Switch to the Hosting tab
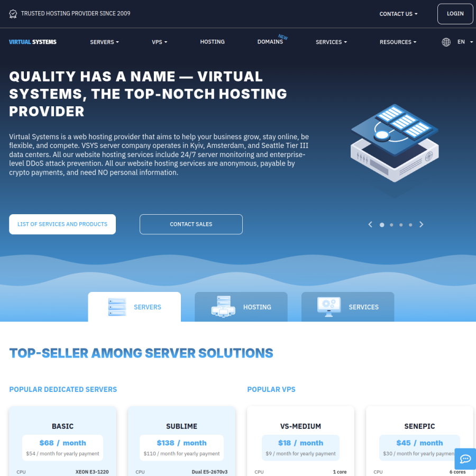The image size is (476, 476). (x=241, y=307)
